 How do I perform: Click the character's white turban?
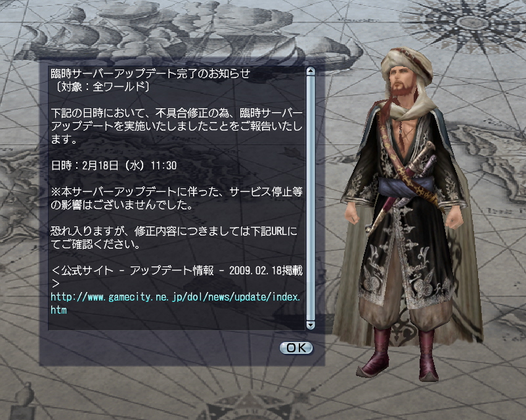click(408, 66)
